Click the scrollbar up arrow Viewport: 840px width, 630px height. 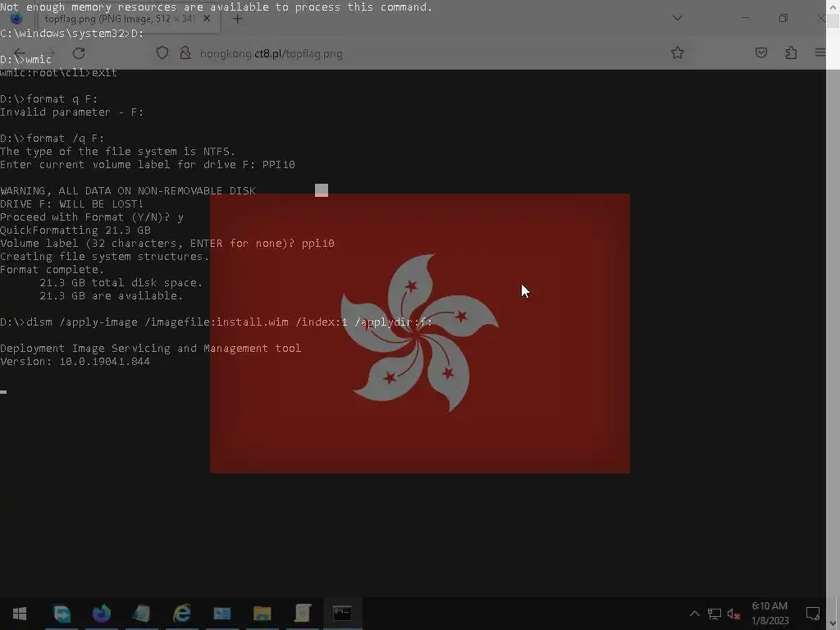coord(833,7)
